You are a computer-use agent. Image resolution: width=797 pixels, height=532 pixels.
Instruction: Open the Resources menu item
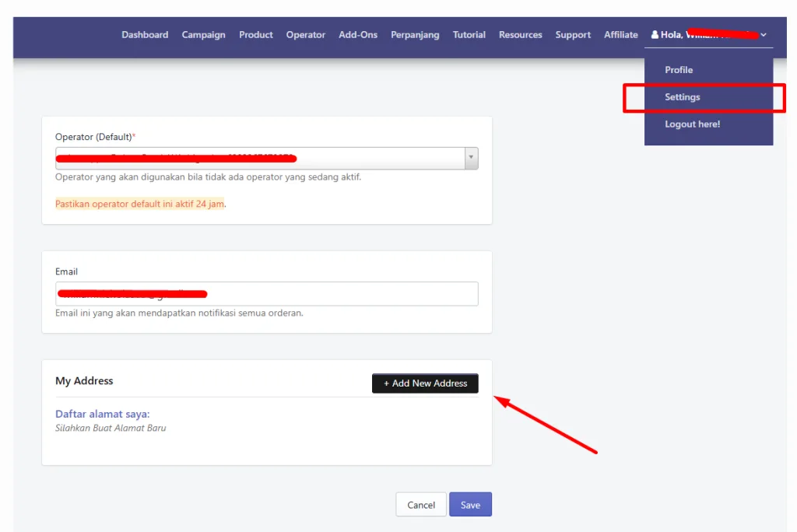521,35
